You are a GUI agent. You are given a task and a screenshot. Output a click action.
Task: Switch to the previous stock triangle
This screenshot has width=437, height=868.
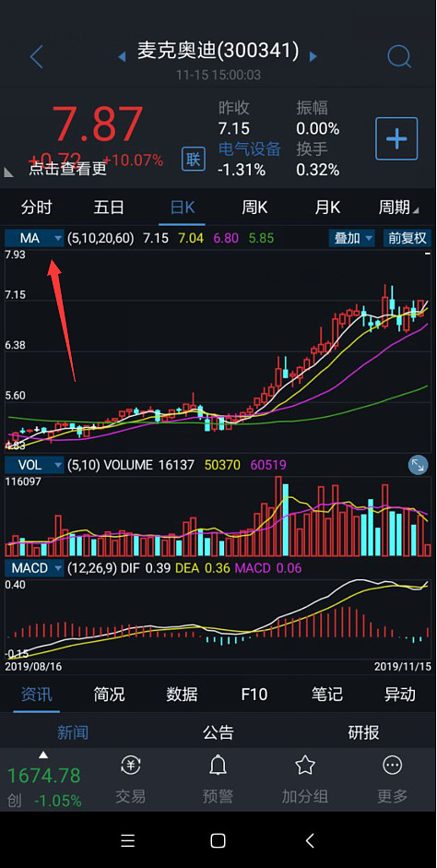(122, 56)
